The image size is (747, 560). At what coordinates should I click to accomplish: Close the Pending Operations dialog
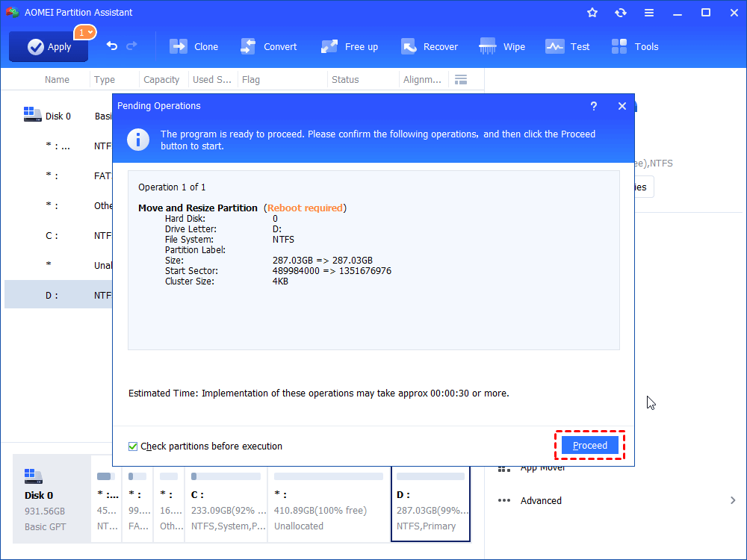(x=622, y=106)
